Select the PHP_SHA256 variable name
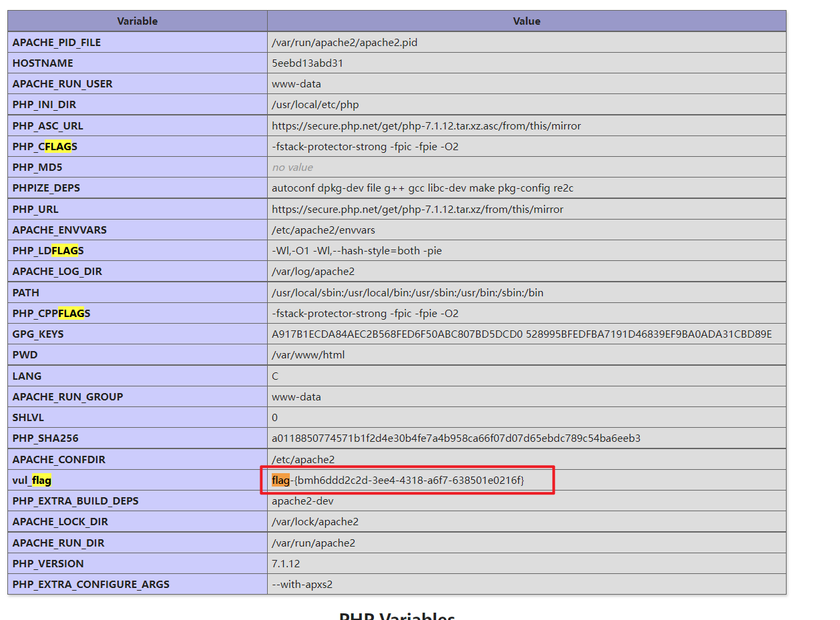This screenshot has height=620, width=840. pos(45,438)
